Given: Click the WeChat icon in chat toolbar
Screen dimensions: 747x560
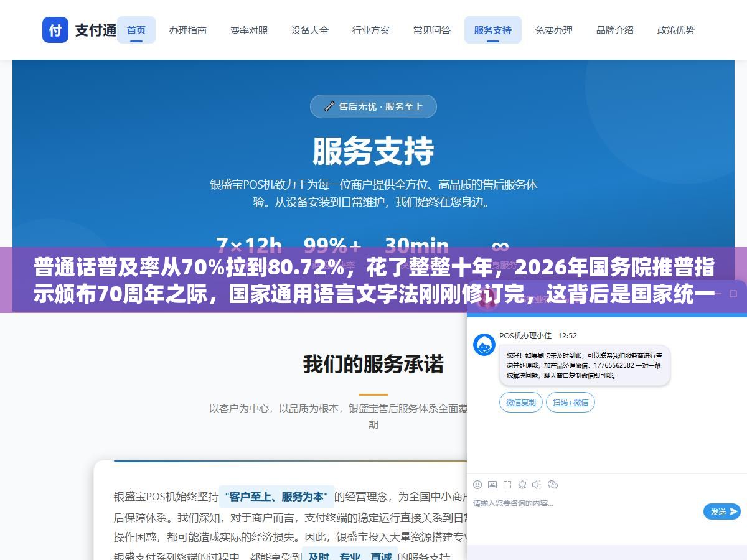Looking at the screenshot, I should (553, 484).
